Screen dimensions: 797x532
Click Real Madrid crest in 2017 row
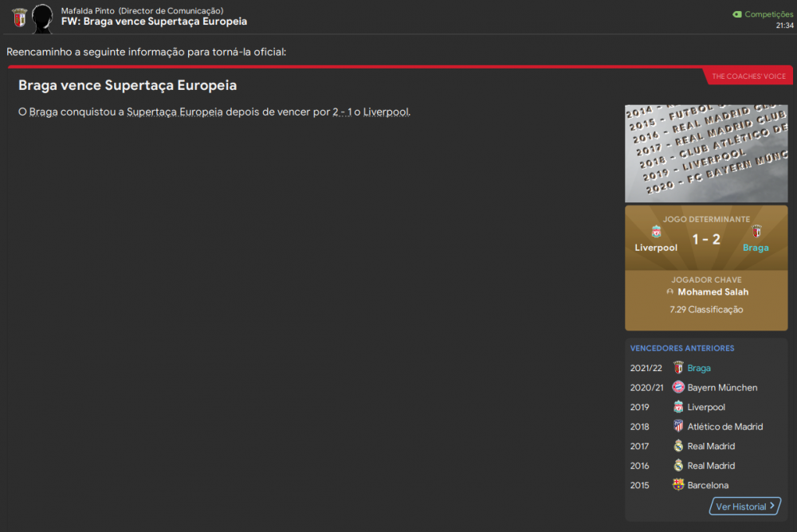(678, 446)
